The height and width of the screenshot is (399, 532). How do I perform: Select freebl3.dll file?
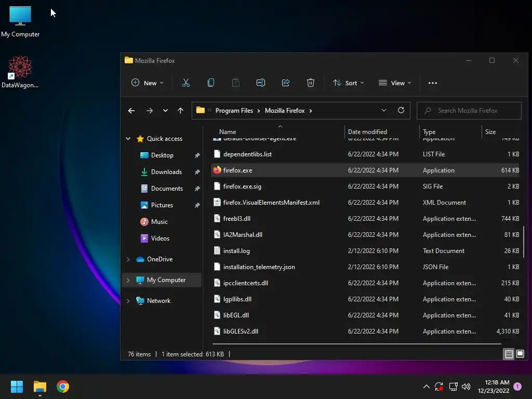tap(365, 219)
